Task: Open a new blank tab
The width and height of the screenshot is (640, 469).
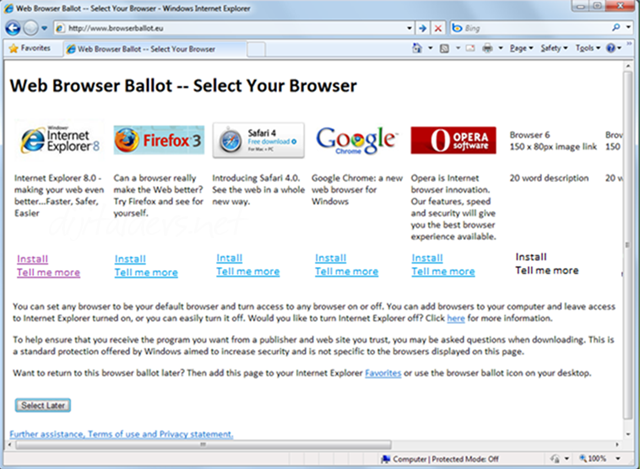Action: click(256, 49)
